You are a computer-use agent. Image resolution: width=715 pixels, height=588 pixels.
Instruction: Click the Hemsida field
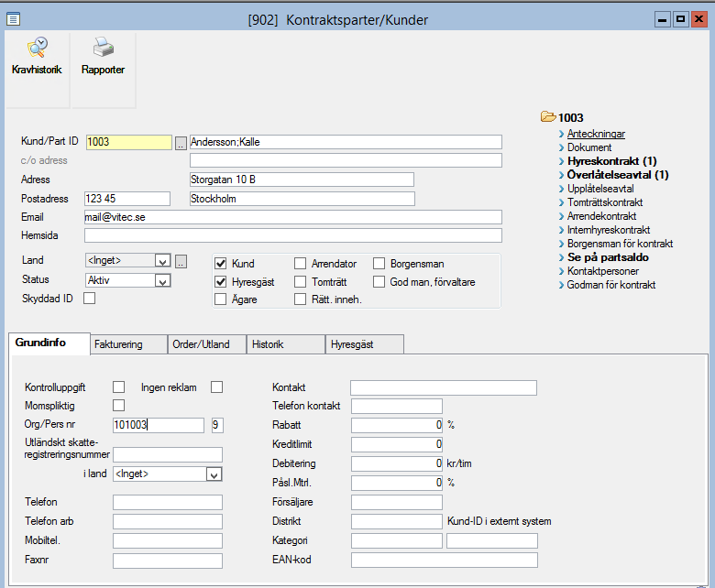coord(293,235)
